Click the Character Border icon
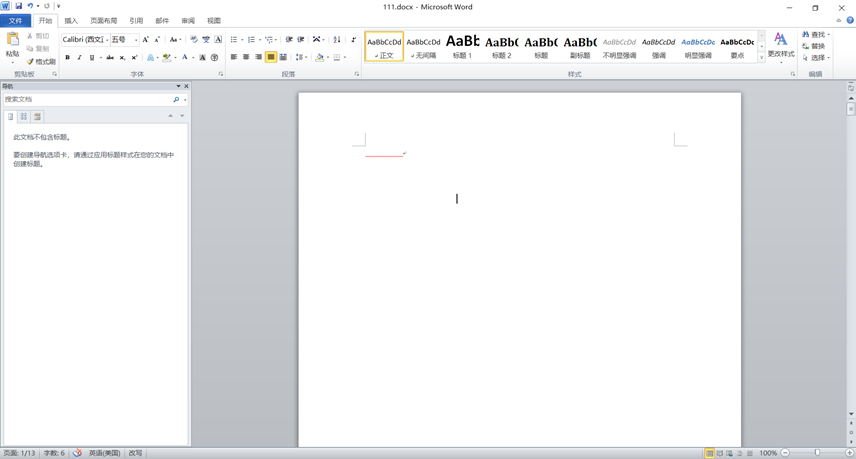 point(218,39)
